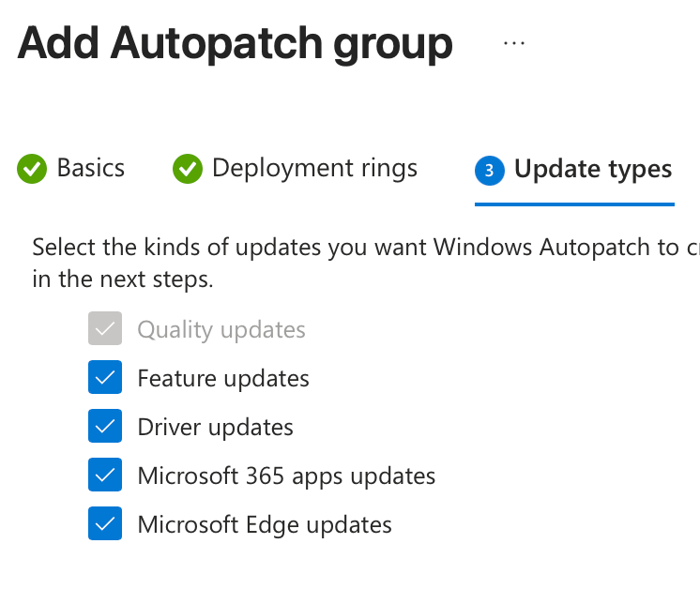Switch to the Deployment rings step
Image resolution: width=700 pixels, height=604 pixels.
tap(314, 169)
